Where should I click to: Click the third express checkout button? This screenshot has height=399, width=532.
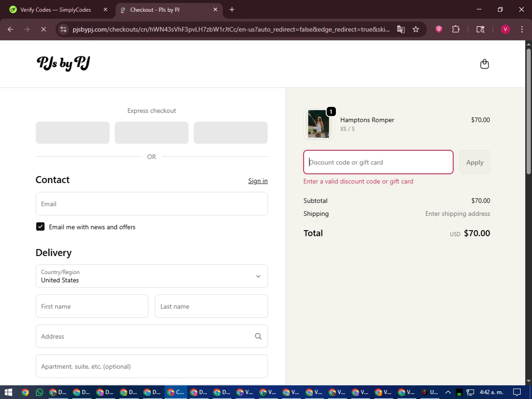tap(231, 133)
